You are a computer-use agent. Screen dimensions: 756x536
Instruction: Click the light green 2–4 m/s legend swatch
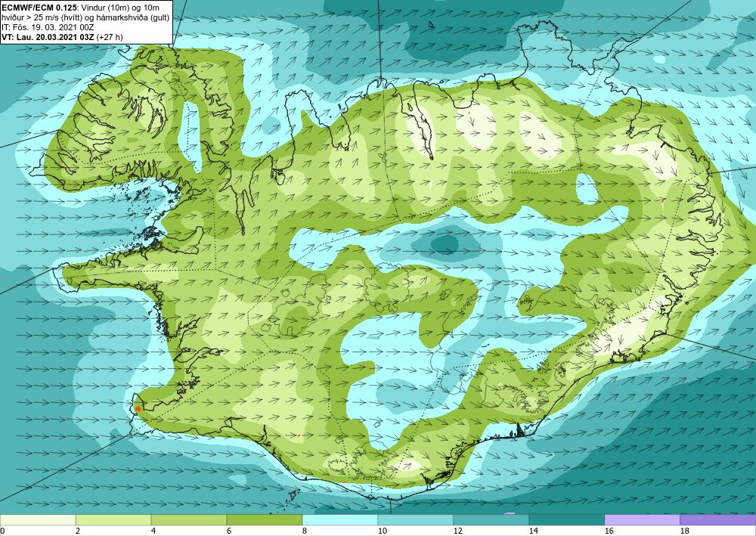[x=113, y=519]
